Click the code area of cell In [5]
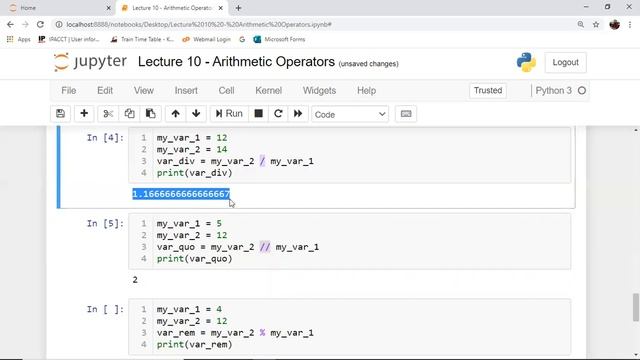The height and width of the screenshot is (360, 640). point(350,241)
